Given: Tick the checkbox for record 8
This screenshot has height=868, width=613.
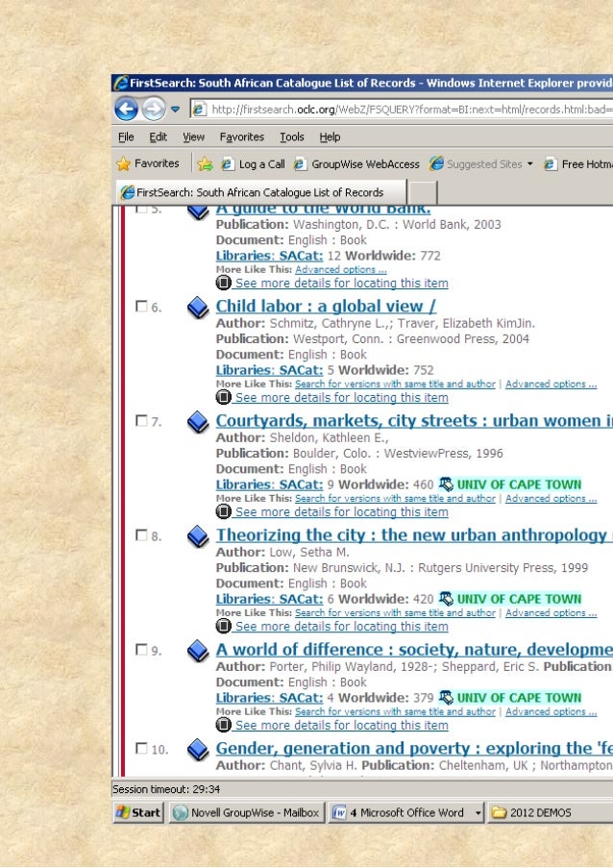Looking at the screenshot, I should tap(141, 534).
